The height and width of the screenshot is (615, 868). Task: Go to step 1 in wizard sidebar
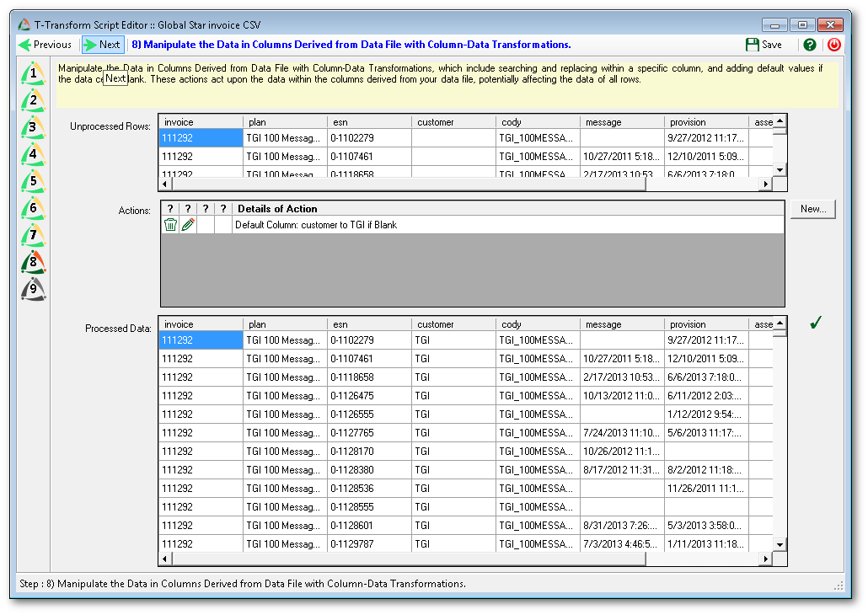[33, 73]
